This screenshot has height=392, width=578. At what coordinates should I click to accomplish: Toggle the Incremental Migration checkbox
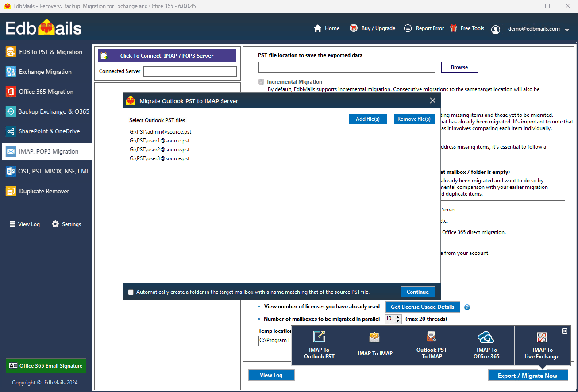coord(262,82)
